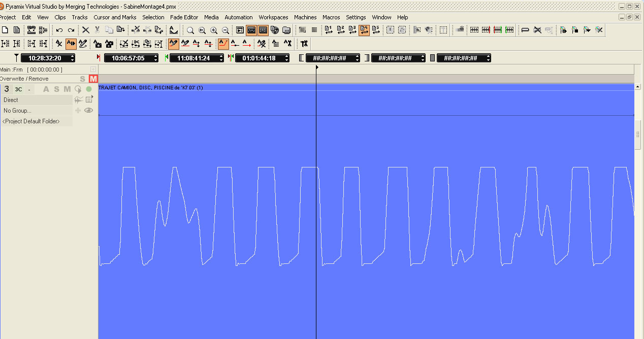644x339 pixels.
Task: Toggle track 3 Solo S button
Action: pyautogui.click(x=56, y=89)
